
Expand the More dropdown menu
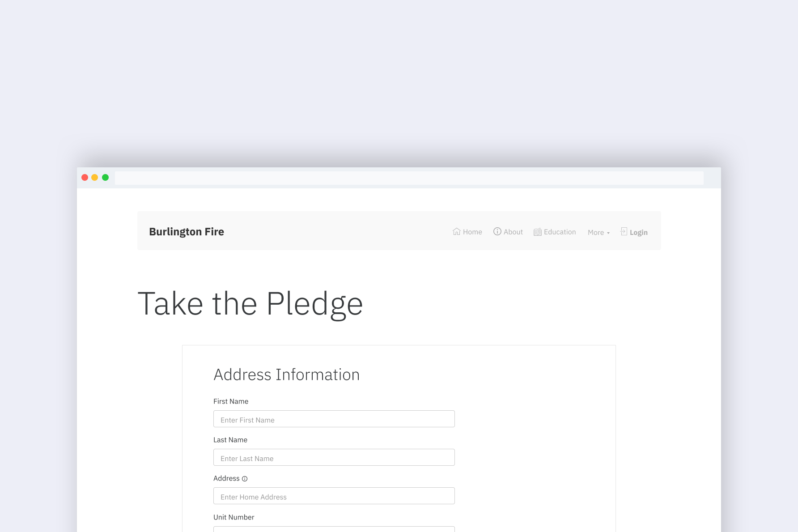[598, 232]
